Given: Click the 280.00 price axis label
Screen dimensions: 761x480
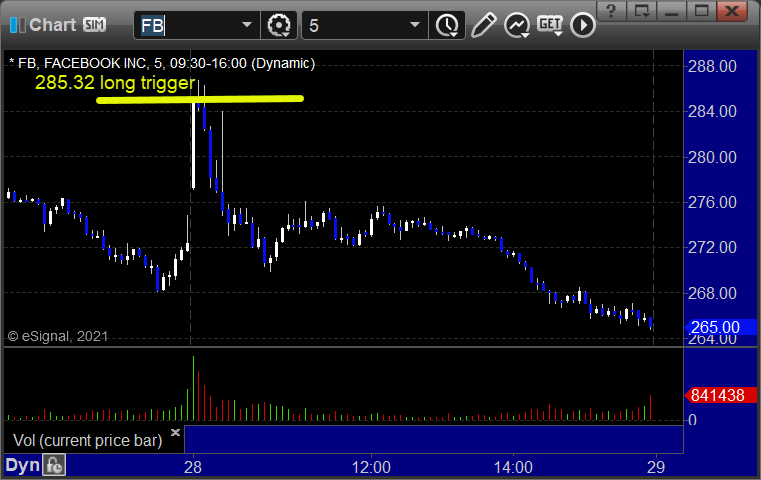Looking at the screenshot, I should pyautogui.click(x=712, y=157).
